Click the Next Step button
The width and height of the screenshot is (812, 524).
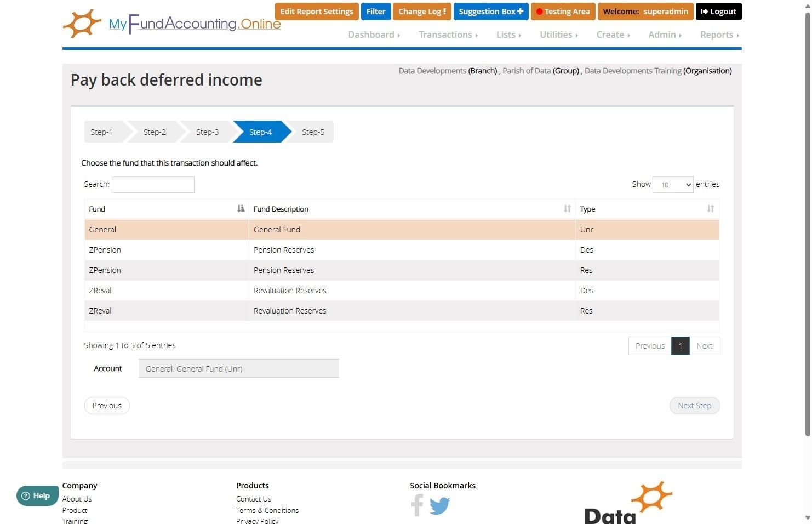tap(694, 406)
